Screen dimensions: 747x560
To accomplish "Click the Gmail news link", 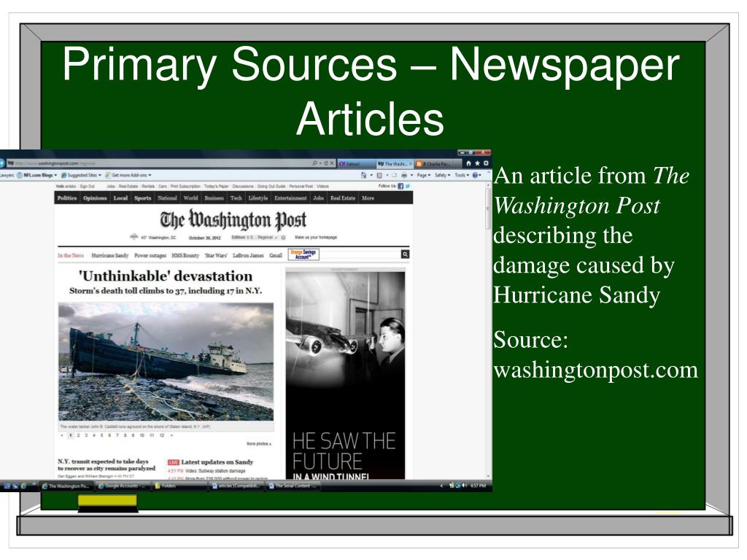I will tap(276, 256).
